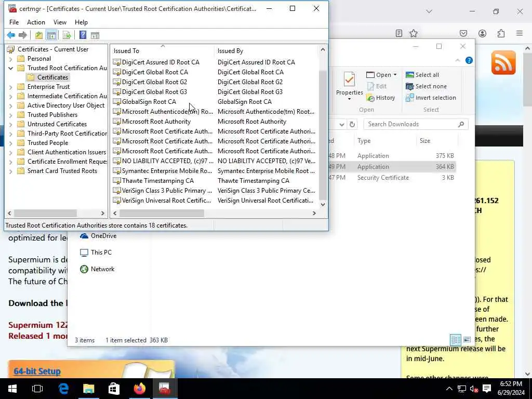Expand the Enterprise Trust node
532x399 pixels.
[x=10, y=87]
